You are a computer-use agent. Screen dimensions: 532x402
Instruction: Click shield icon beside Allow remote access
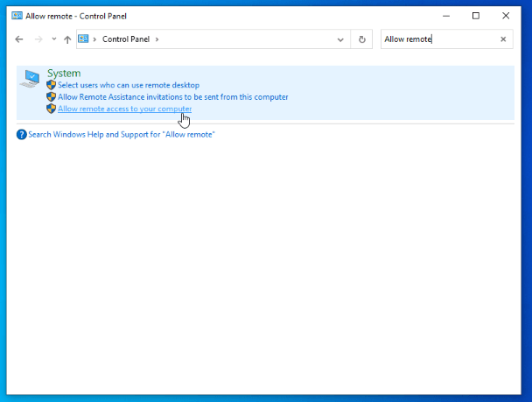(x=52, y=109)
